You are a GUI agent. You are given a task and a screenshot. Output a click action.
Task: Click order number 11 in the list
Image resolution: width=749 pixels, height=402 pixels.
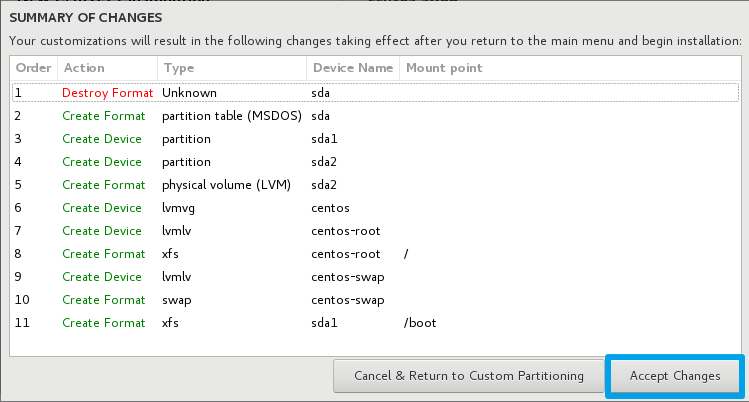pos(21,322)
